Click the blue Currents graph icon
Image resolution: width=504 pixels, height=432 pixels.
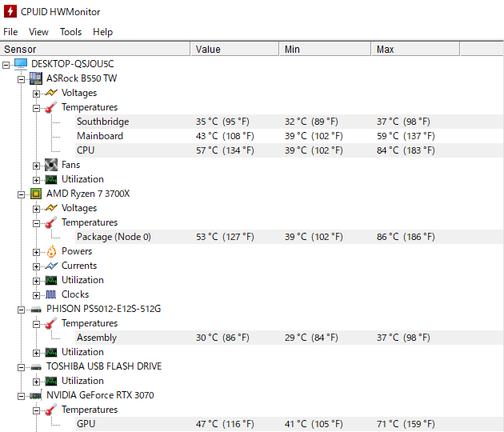coord(51,266)
